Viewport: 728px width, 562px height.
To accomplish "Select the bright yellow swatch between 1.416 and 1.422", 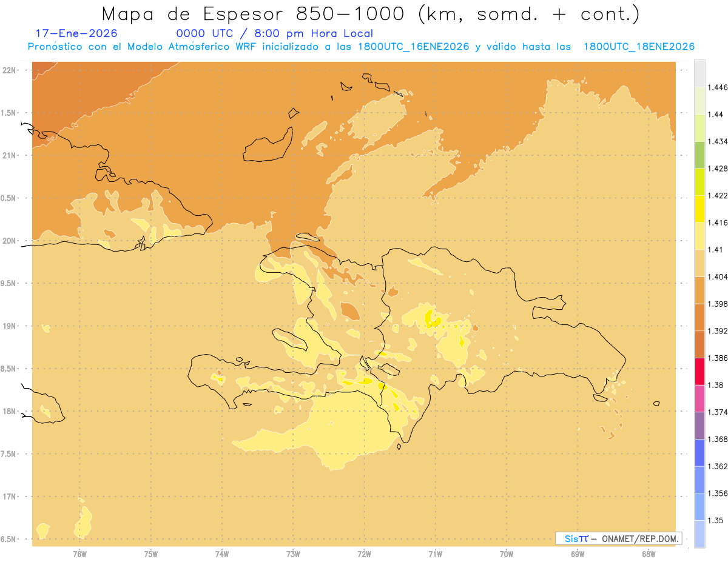I will pos(699,209).
